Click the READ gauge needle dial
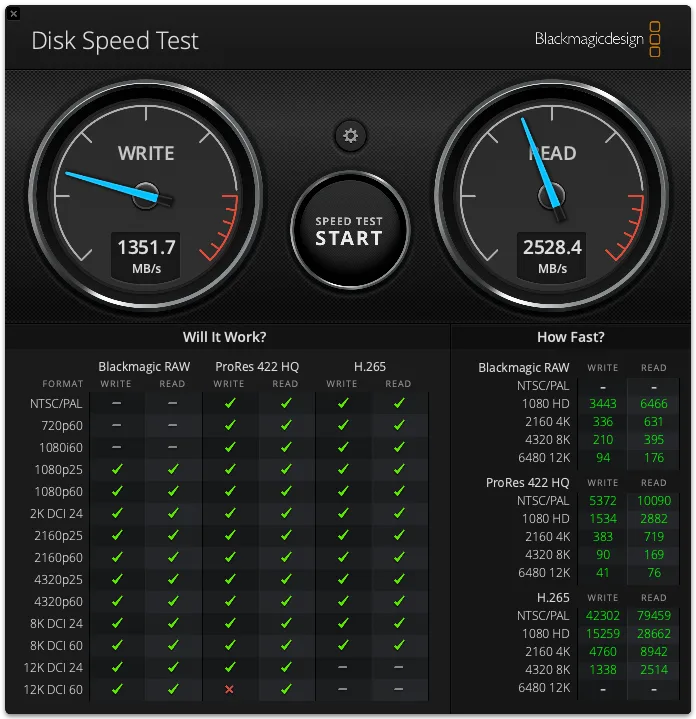This screenshot has height=719, width=696. 551,196
